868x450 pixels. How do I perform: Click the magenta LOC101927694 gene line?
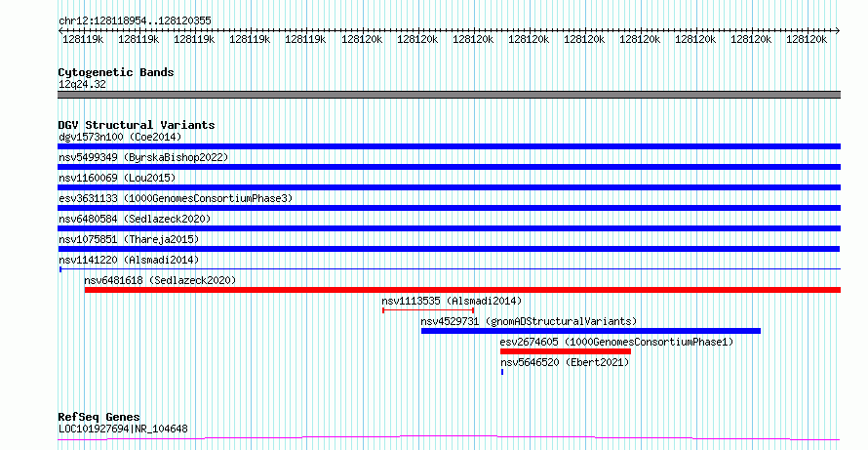pyautogui.click(x=449, y=438)
